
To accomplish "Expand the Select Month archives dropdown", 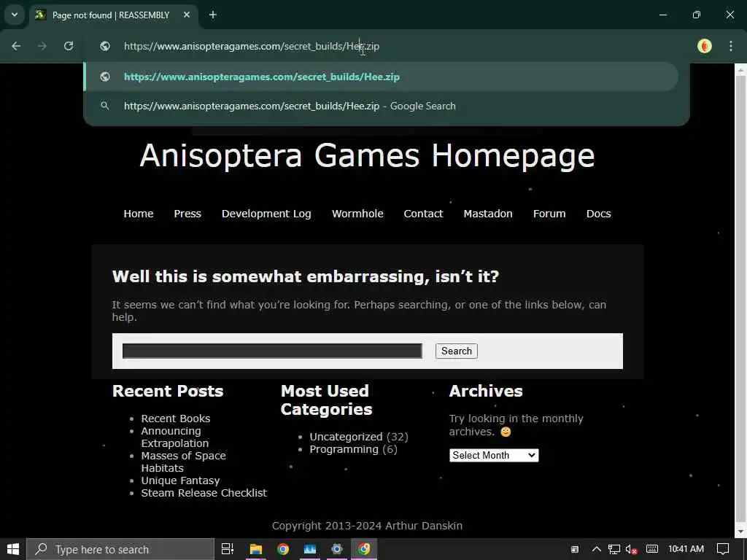I will (494, 455).
